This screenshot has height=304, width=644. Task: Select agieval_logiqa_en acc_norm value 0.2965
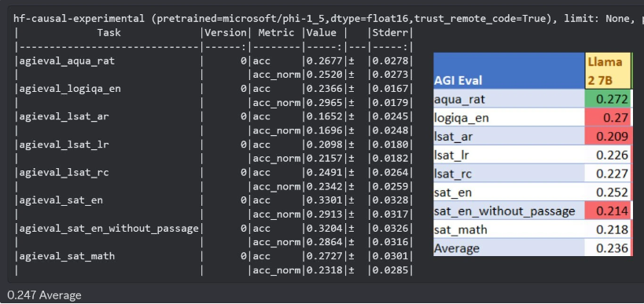pyautogui.click(x=325, y=103)
